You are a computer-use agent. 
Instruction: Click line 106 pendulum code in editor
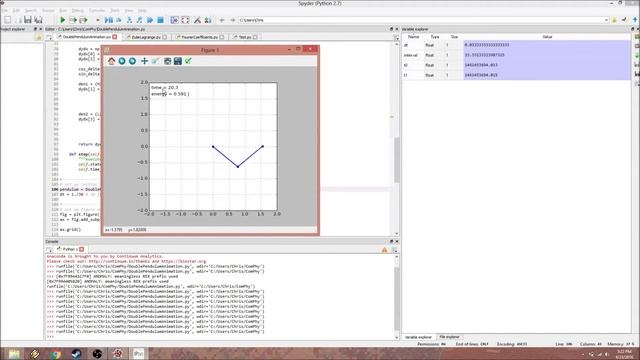pyautogui.click(x=80, y=189)
